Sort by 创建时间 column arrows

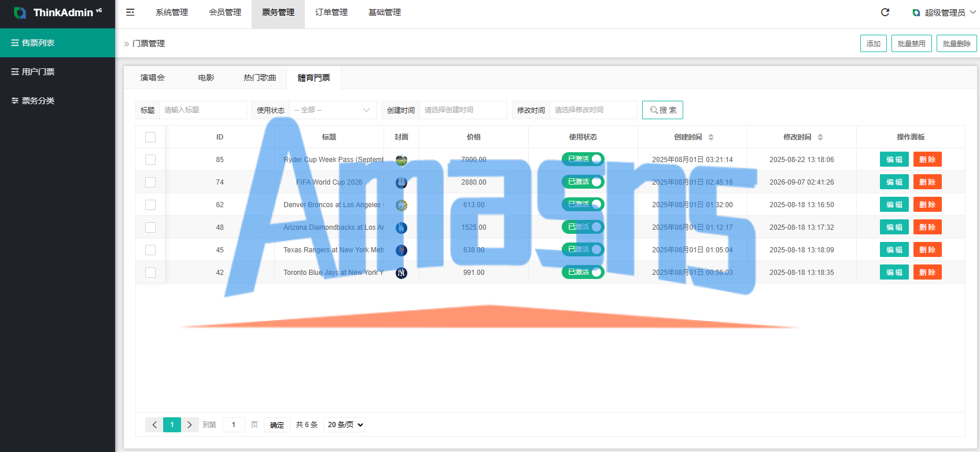pyautogui.click(x=711, y=137)
